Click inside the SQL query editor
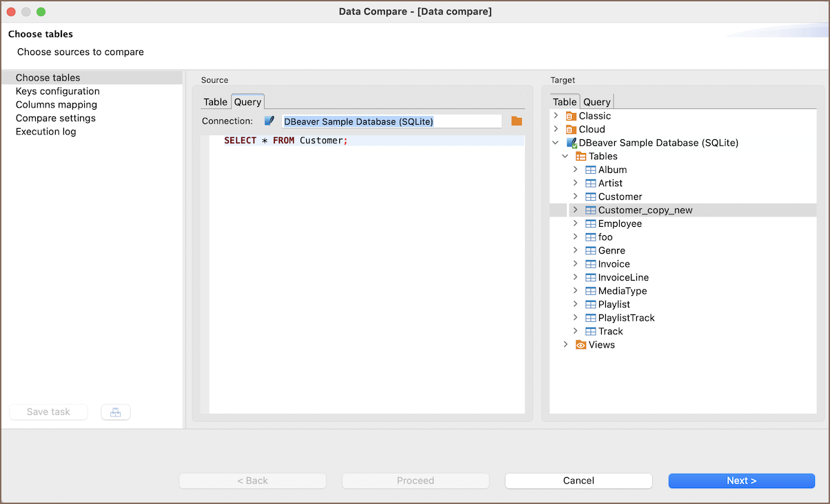This screenshot has height=504, width=830. (x=365, y=276)
